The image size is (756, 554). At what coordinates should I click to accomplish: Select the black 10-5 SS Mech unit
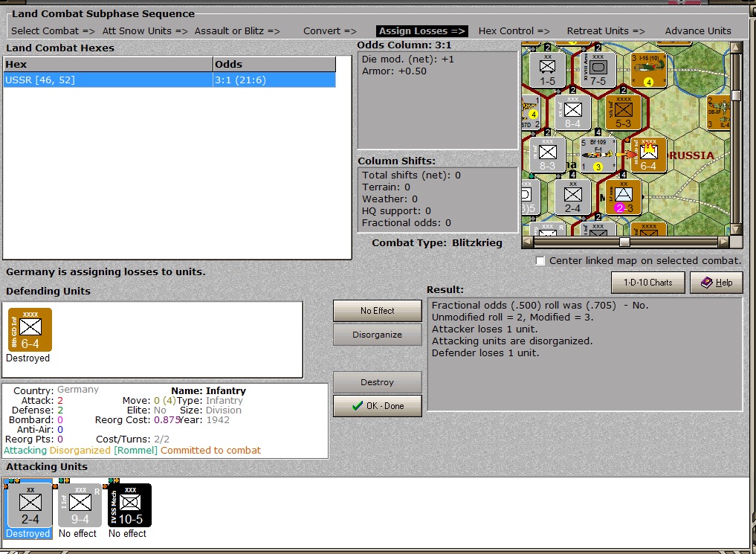129,504
